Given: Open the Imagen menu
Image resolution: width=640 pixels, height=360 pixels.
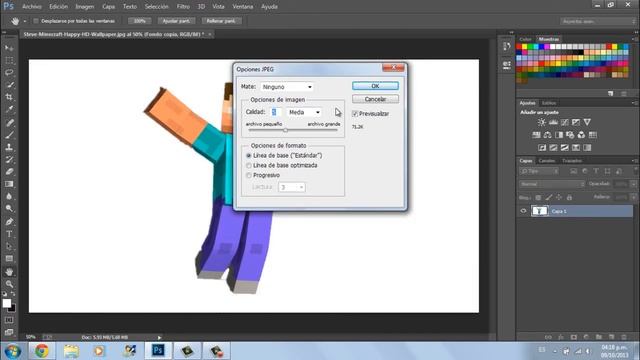Looking at the screenshot, I should 84,7.
